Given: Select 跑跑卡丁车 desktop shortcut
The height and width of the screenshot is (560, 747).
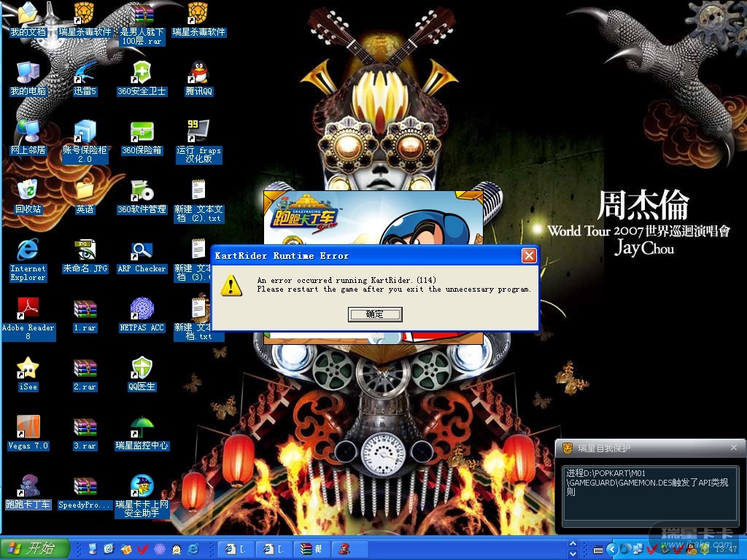Looking at the screenshot, I should coord(28,492).
